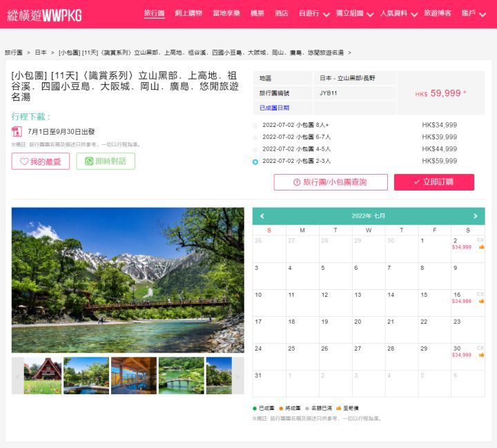Click July 31 in the calendar
The width and height of the screenshot is (497, 448).
pyautogui.click(x=269, y=383)
